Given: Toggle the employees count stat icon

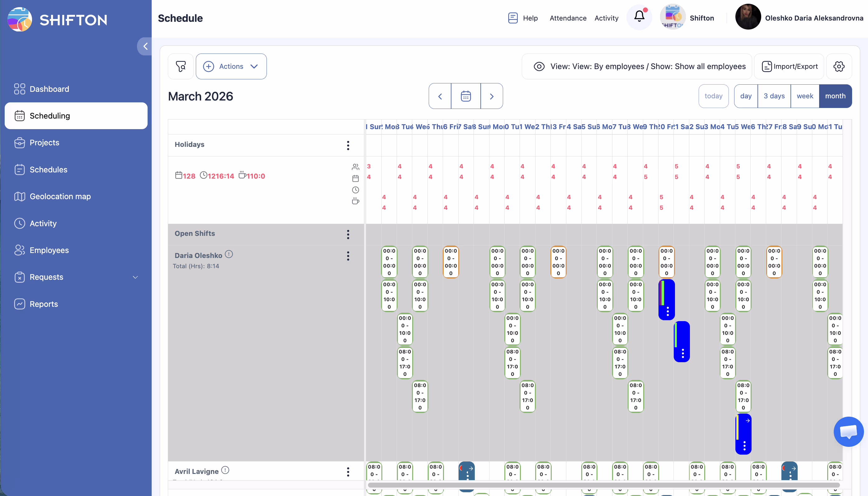Looking at the screenshot, I should click(356, 166).
